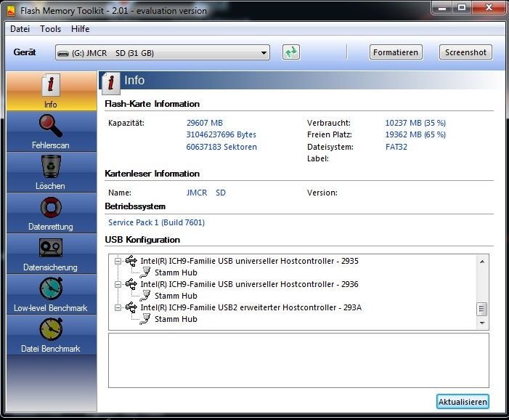The height and width of the screenshot is (420, 509).
Task: Select Stamm Hub under controller 293A
Action: point(176,319)
